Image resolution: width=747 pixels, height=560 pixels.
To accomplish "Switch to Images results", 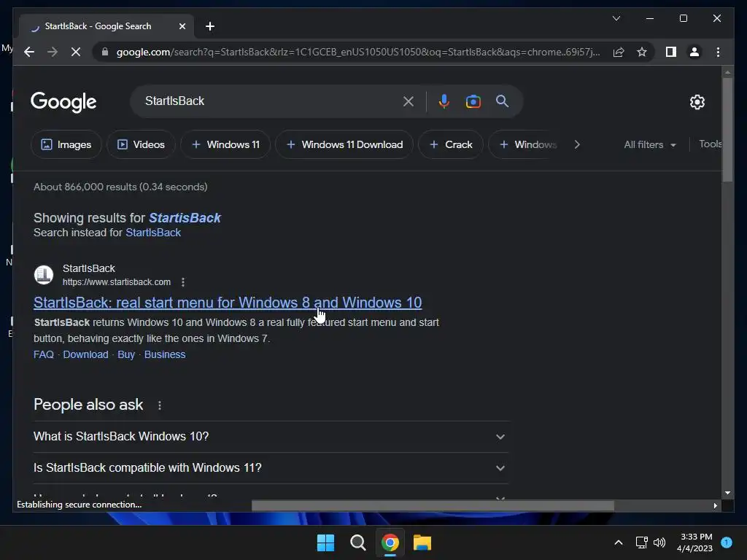I will [66, 144].
